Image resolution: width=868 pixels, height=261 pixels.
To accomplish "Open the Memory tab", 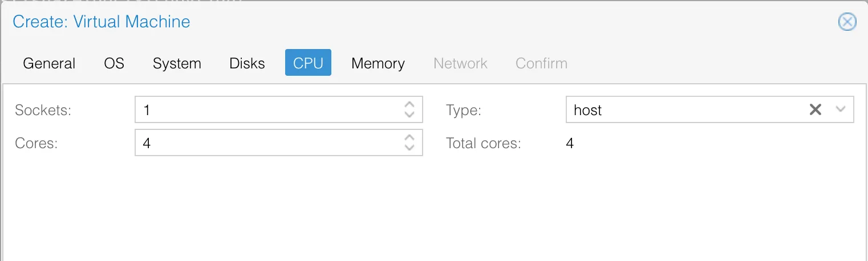I will 378,63.
